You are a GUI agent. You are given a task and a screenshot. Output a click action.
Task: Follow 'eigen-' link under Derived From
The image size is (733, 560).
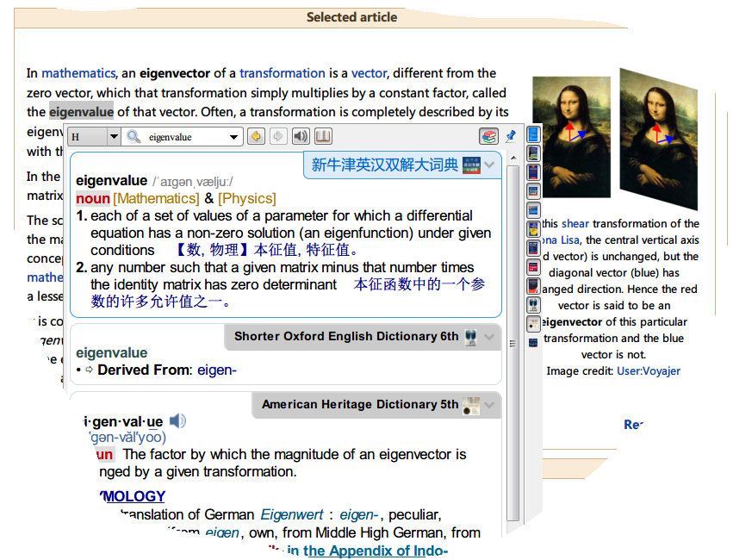(217, 370)
